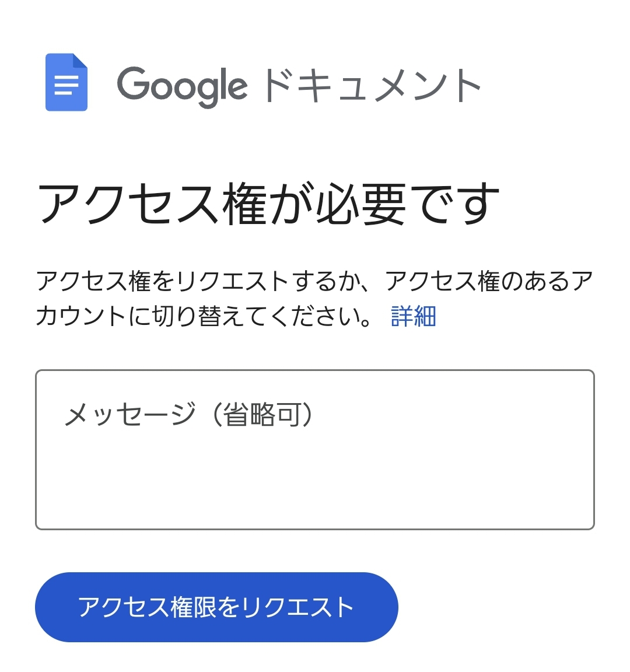Tap the learn more 詳細 hyperlink
Image resolution: width=630 pixels, height=672 pixels.
413,316
